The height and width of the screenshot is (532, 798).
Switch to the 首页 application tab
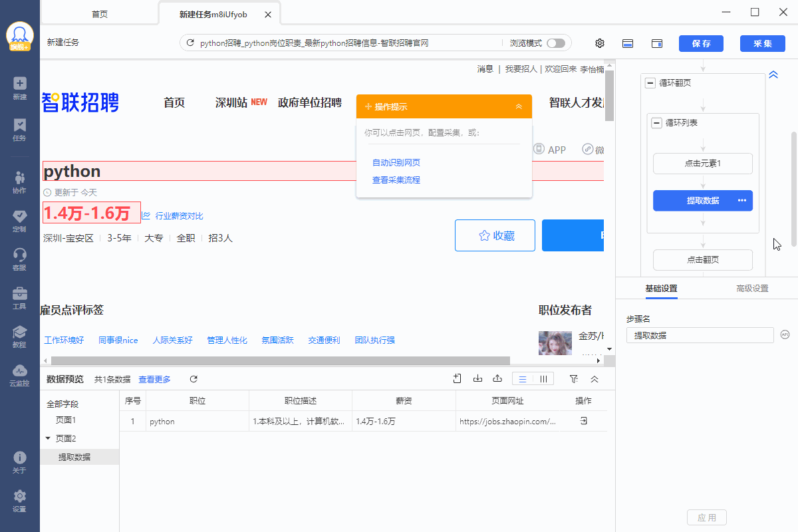[100, 14]
